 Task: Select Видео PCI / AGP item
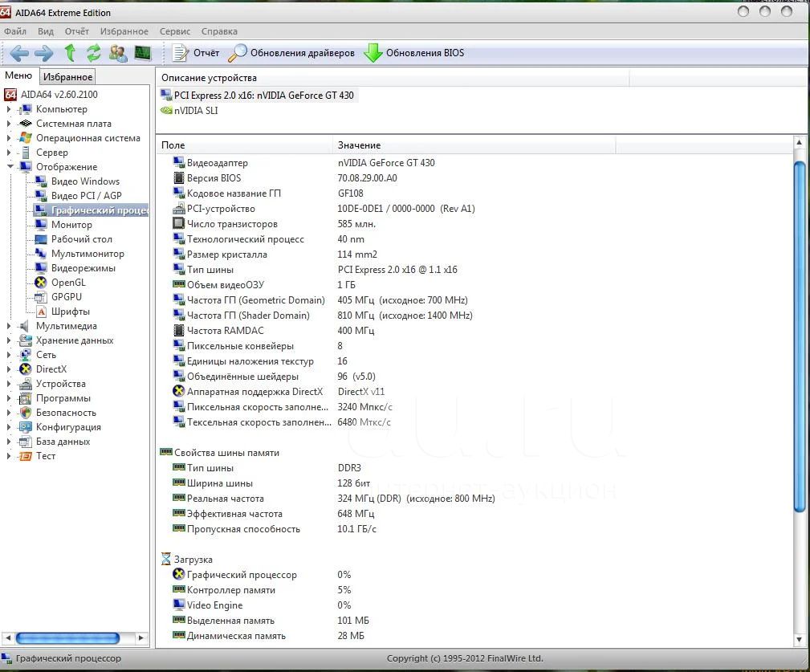(x=78, y=196)
